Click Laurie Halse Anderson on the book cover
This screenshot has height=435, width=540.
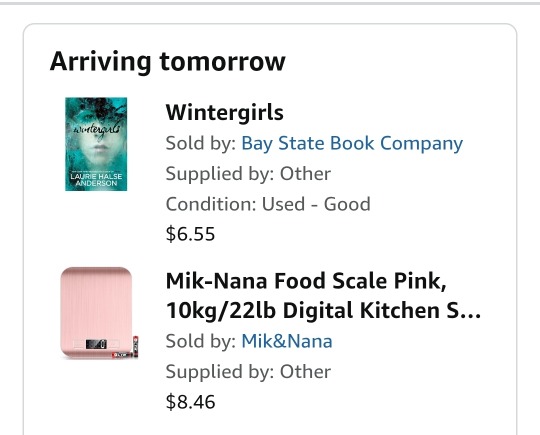point(96,179)
